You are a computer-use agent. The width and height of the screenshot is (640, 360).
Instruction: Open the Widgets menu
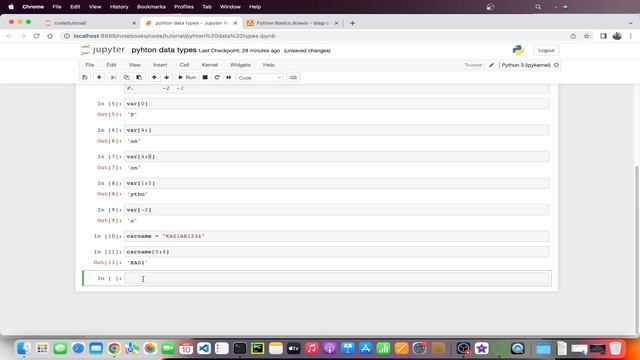tap(240, 65)
